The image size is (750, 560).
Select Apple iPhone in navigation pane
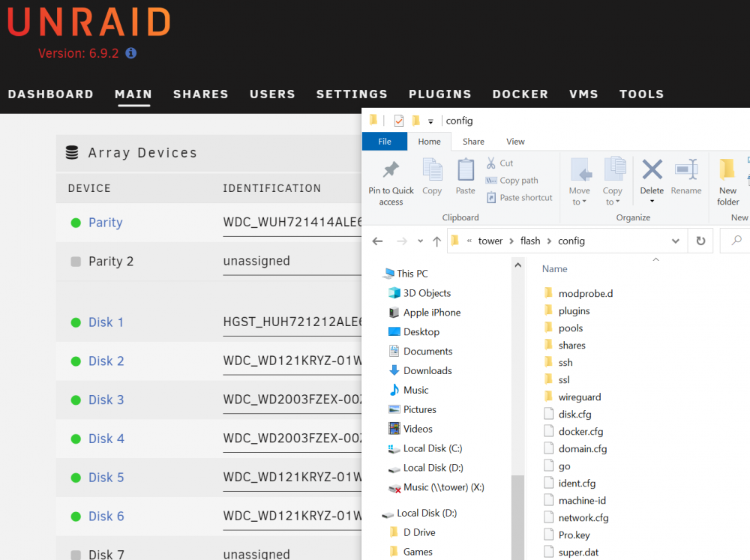click(x=424, y=313)
